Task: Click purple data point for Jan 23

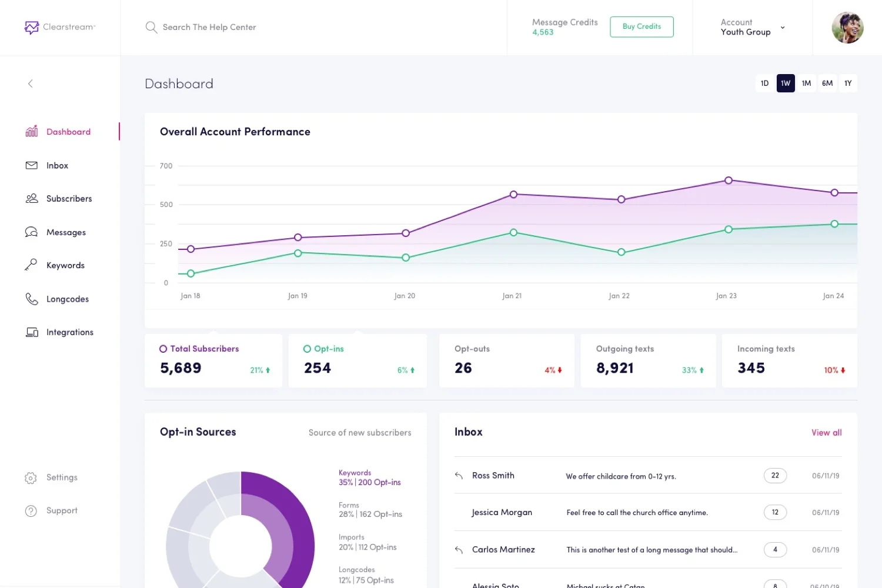Action: pyautogui.click(x=729, y=181)
